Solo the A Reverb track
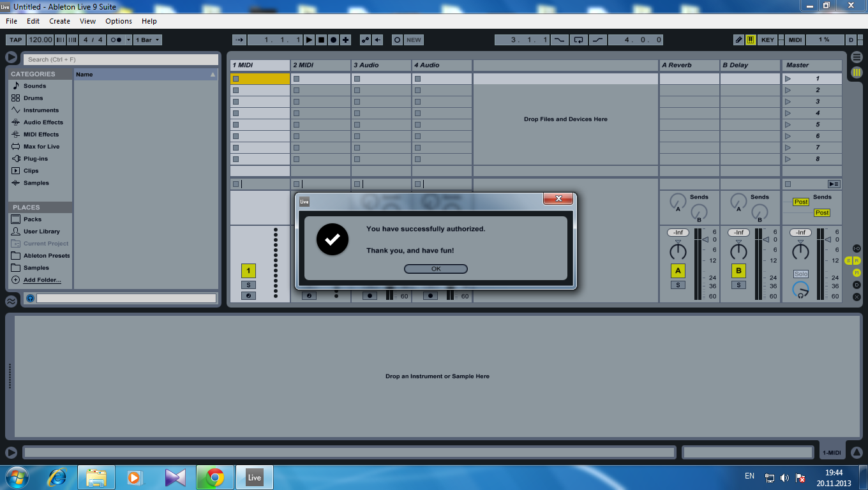Viewport: 868px width, 490px height. pos(678,285)
